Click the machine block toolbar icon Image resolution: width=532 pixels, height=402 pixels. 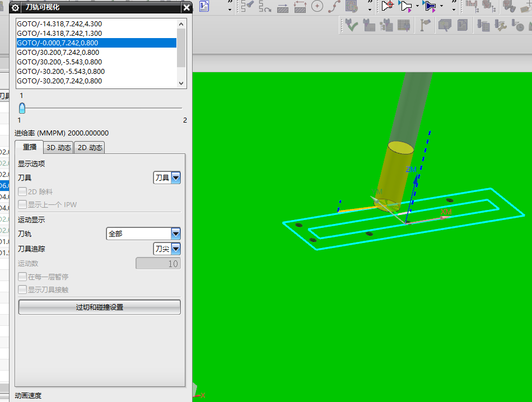click(x=369, y=25)
